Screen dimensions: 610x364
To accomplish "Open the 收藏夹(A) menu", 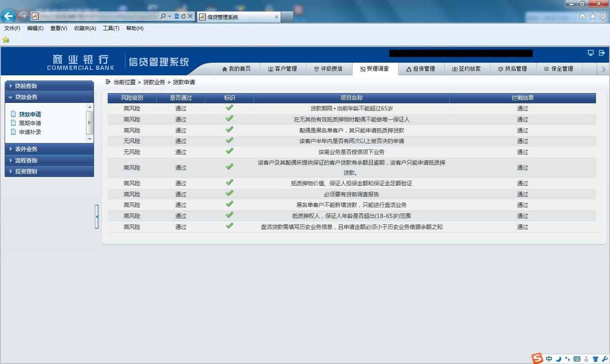I will 85,28.
